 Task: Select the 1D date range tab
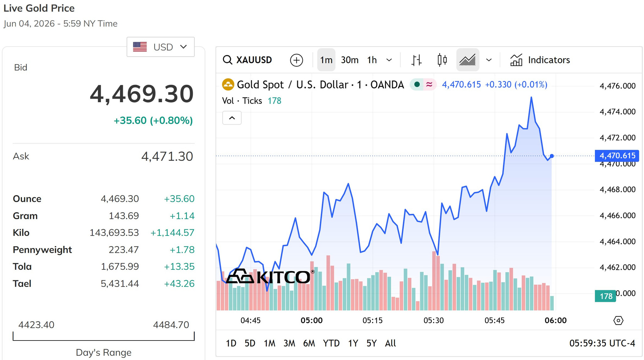231,343
